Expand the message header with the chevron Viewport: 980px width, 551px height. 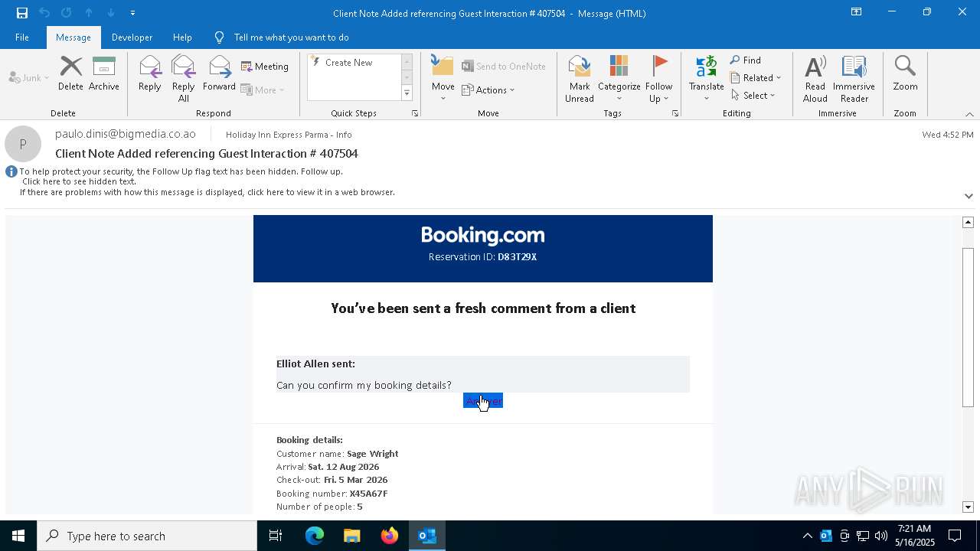[x=969, y=196]
